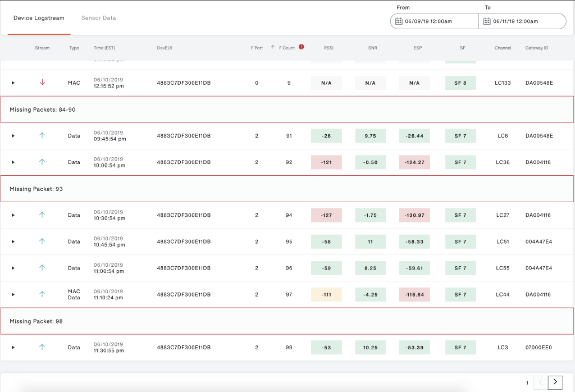Click the F Port sort arrow icon

(273, 47)
